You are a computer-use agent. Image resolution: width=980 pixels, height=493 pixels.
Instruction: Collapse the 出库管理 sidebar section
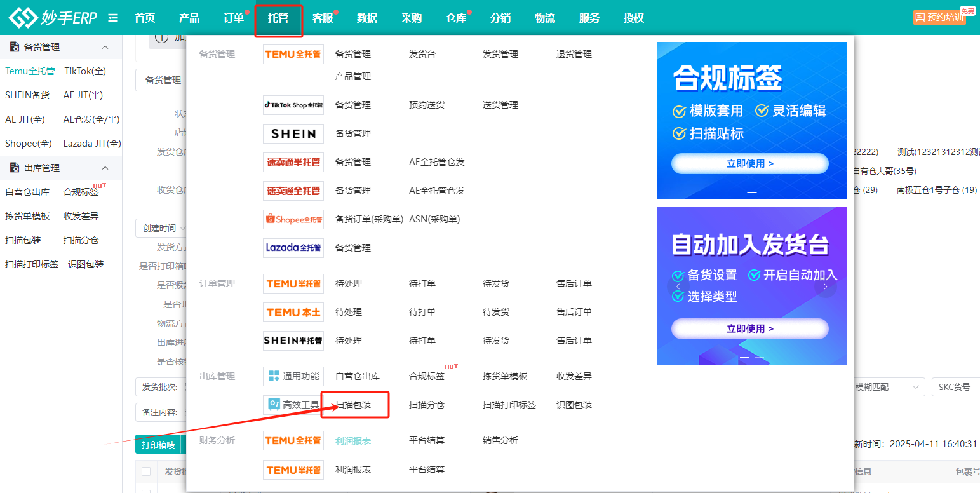[x=105, y=168]
